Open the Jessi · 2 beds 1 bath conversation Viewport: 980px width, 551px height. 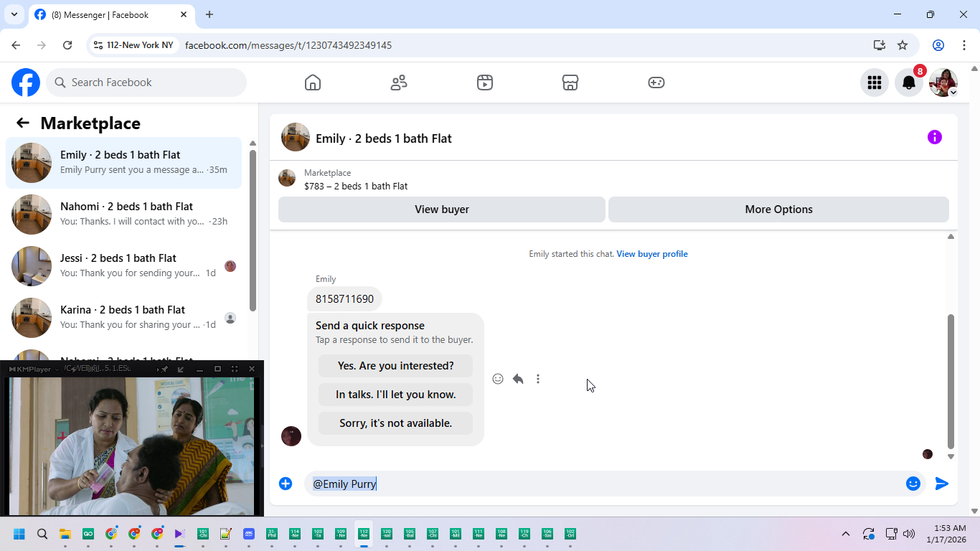[x=123, y=266]
